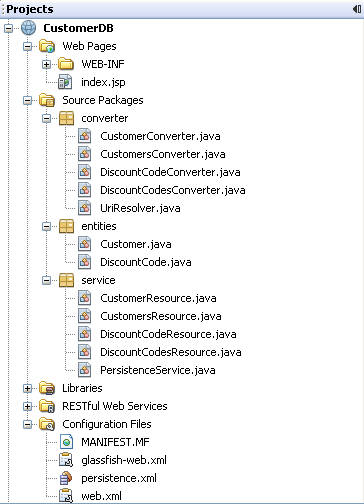Screen dimensions: 364x504
Task: Click the CustomerResource.java file icon
Action: (x=85, y=298)
